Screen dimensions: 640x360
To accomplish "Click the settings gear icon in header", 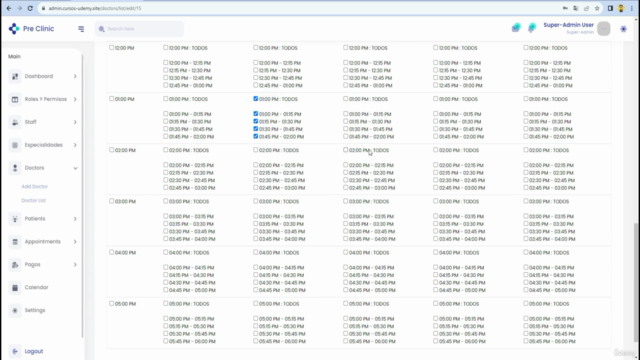I will [623, 29].
